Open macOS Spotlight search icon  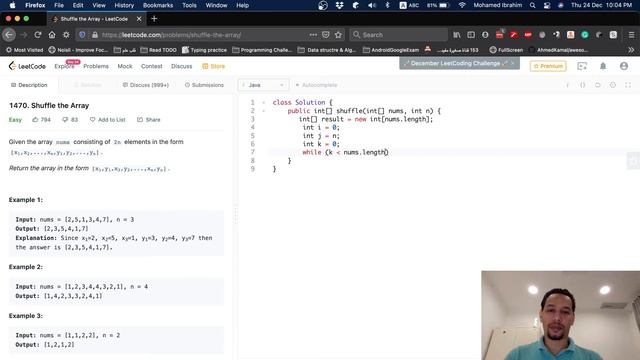[533, 5]
